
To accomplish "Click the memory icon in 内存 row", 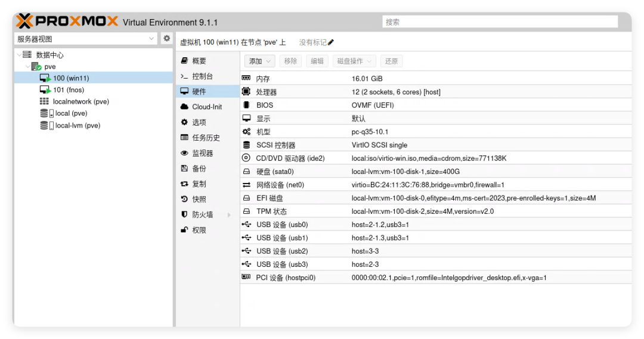I will [246, 78].
